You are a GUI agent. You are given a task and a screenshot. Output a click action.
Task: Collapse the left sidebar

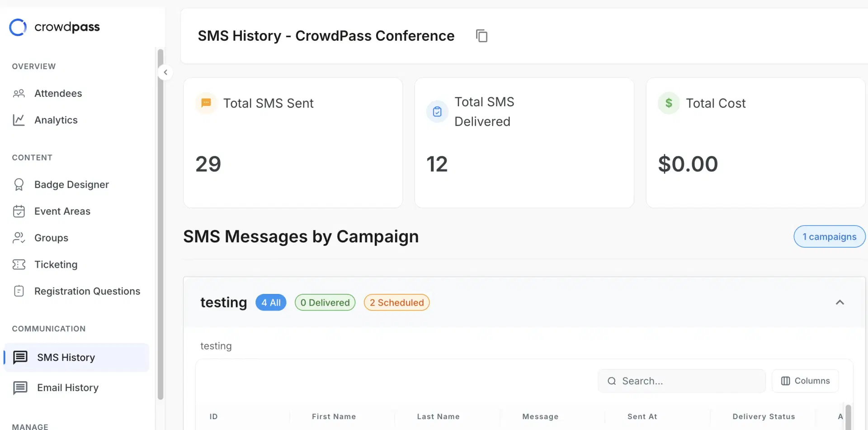tap(165, 72)
